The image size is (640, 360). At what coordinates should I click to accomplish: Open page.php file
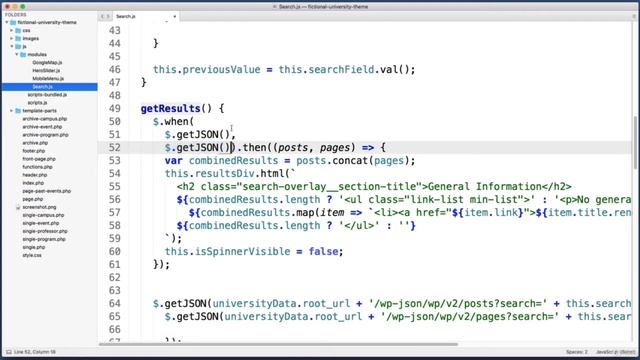33,199
